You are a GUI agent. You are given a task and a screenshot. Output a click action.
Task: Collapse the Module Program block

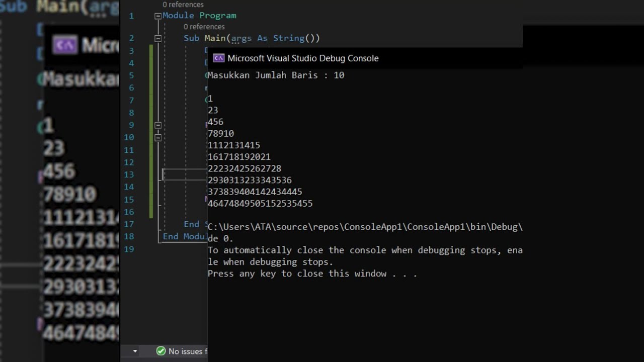[x=157, y=16]
